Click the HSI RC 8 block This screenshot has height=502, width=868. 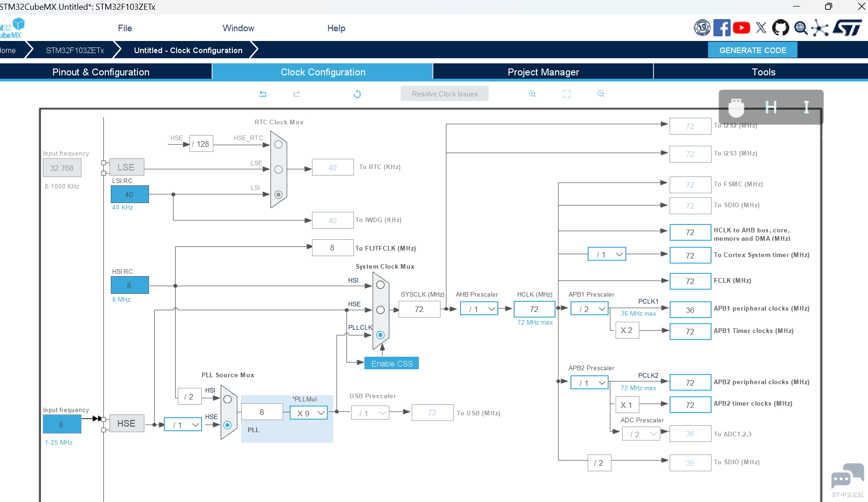point(129,285)
